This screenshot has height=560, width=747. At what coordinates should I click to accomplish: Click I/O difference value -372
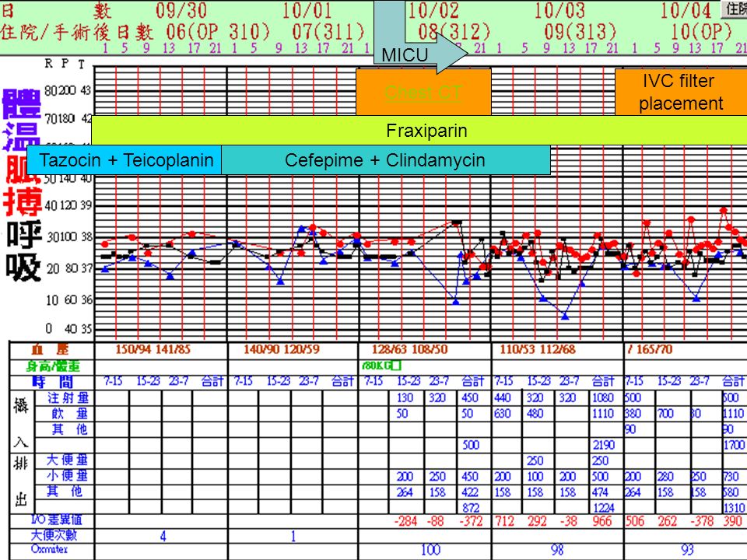click(471, 521)
